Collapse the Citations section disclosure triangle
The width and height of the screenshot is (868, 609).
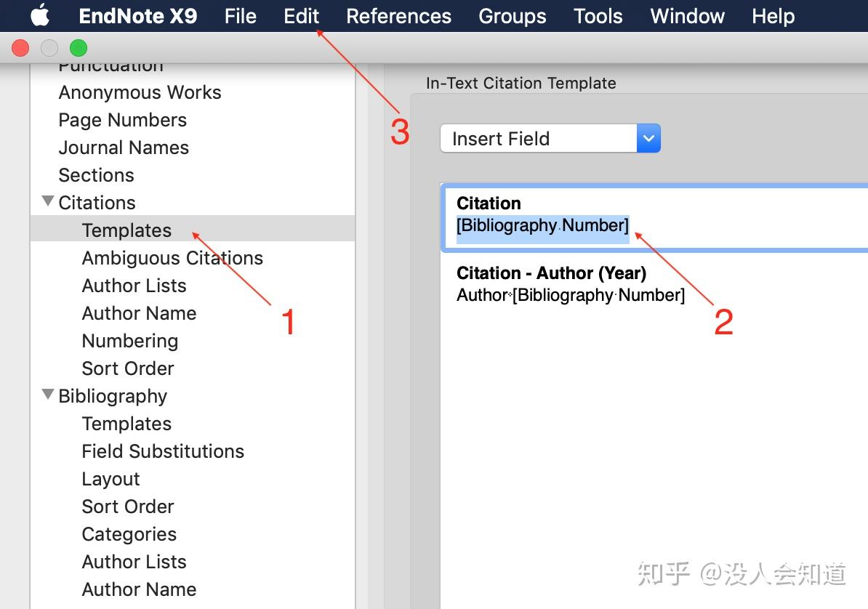pyautogui.click(x=48, y=201)
